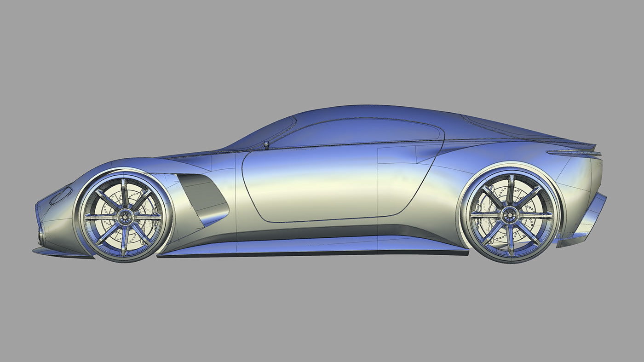Click the side air intake vent

point(202,198)
